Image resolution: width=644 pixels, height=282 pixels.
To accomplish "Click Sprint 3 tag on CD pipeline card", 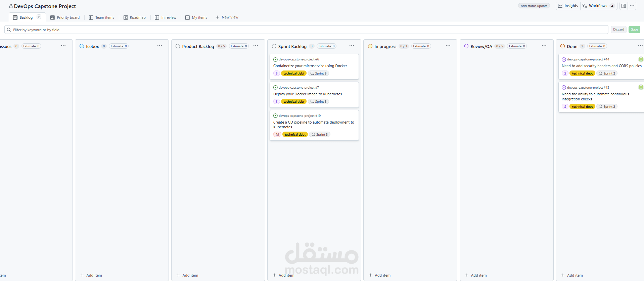I will (320, 135).
